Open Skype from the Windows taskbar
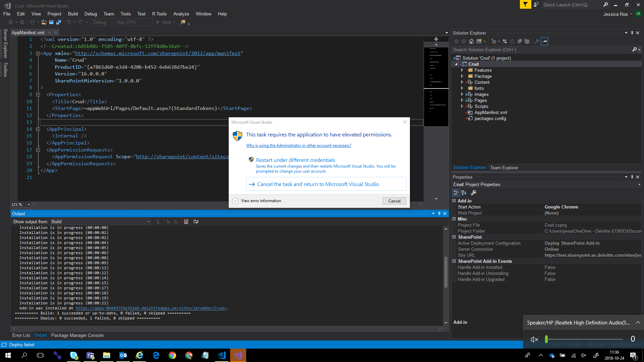 point(74,355)
